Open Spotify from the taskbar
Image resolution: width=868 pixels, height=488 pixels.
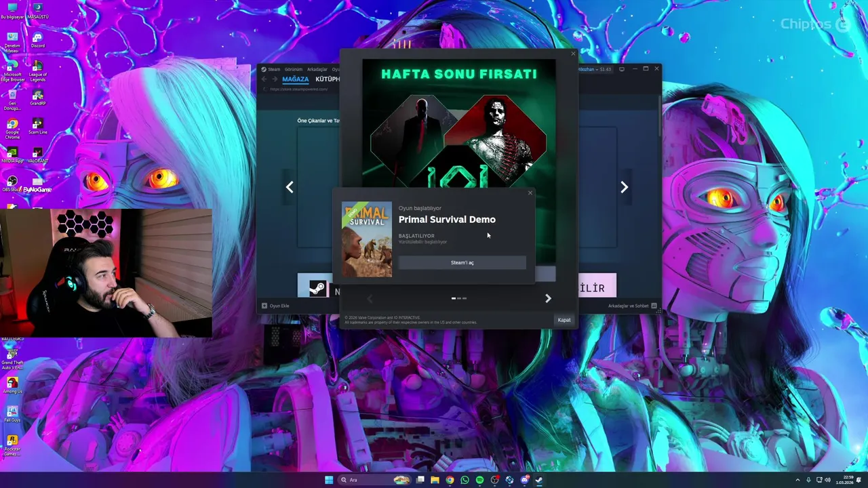click(479, 480)
